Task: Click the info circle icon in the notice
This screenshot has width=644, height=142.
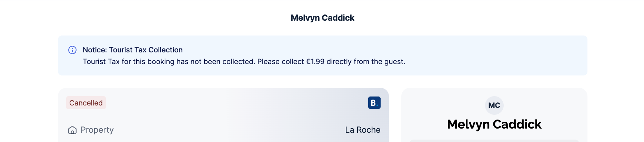Action: (72, 50)
